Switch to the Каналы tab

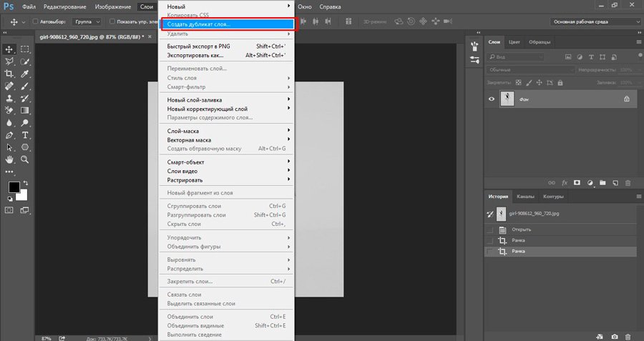(525, 197)
